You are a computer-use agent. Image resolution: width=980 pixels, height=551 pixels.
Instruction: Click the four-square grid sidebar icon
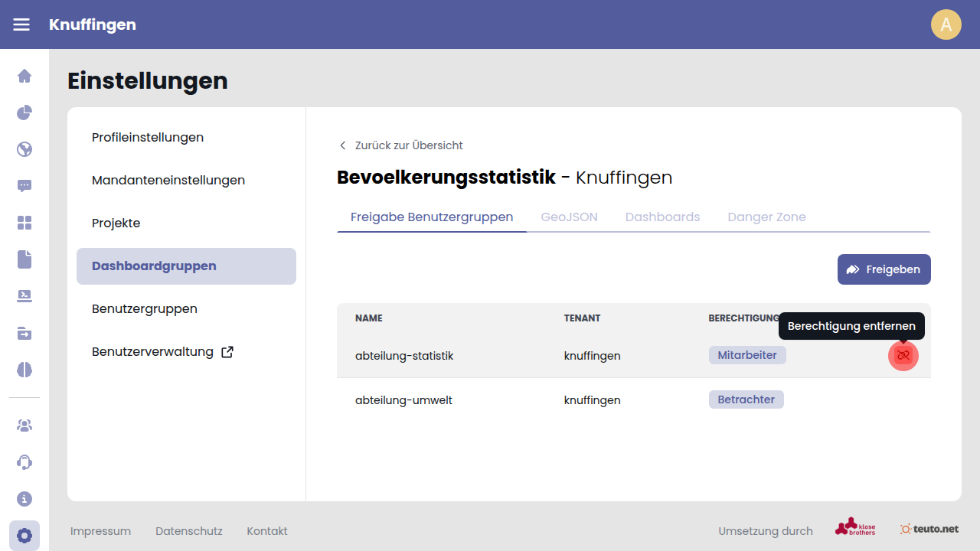(x=24, y=223)
